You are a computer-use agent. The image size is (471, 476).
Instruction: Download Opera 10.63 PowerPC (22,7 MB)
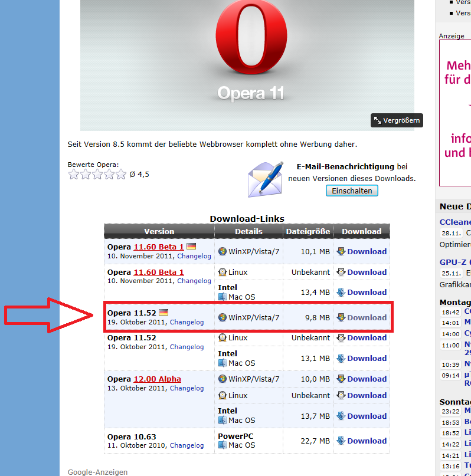point(367,441)
